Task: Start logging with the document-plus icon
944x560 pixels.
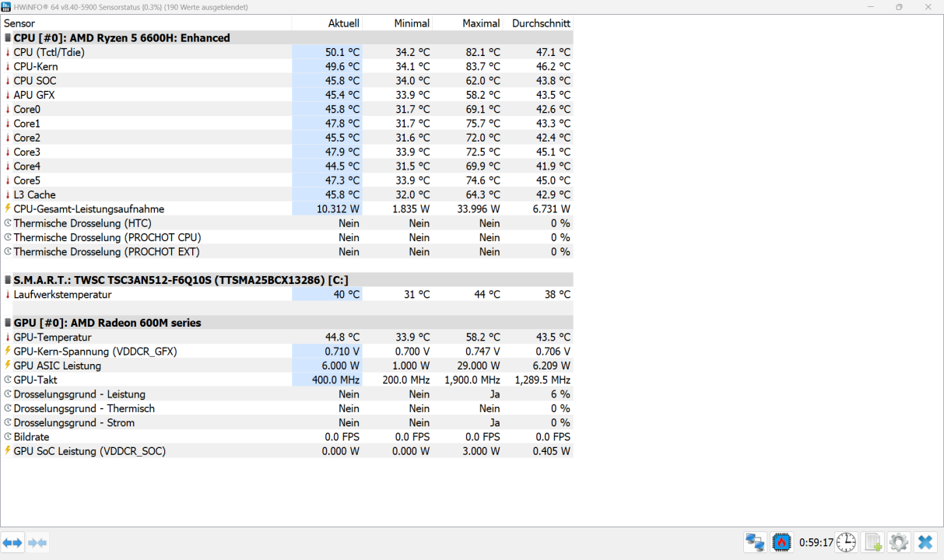Action: click(872, 542)
